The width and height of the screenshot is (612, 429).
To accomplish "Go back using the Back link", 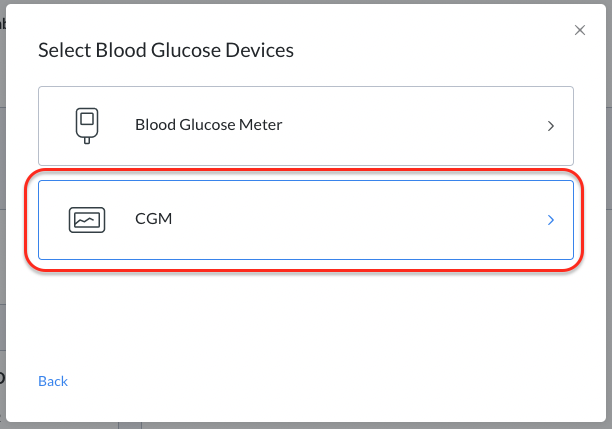I will point(53,381).
